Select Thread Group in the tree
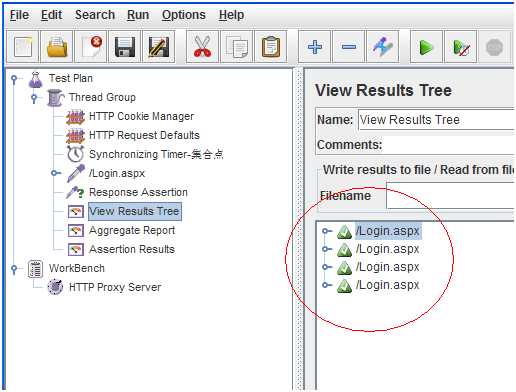Viewport: 516px width, 392px height. (102, 97)
